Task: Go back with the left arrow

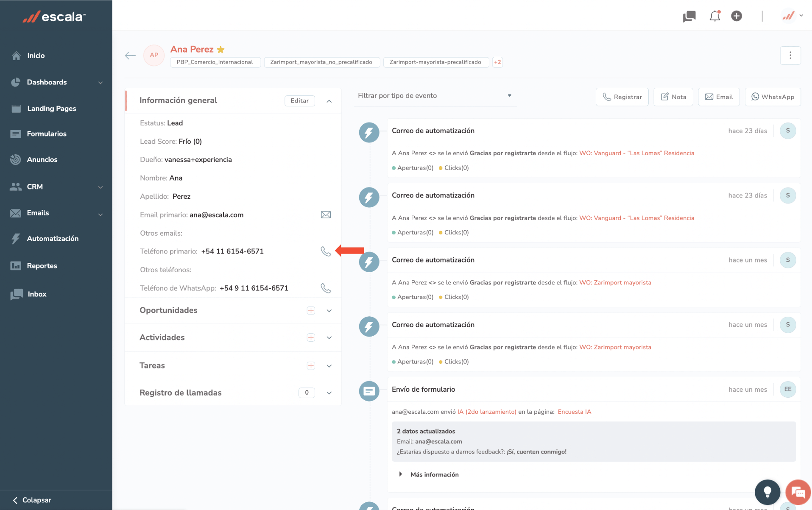Action: click(130, 56)
